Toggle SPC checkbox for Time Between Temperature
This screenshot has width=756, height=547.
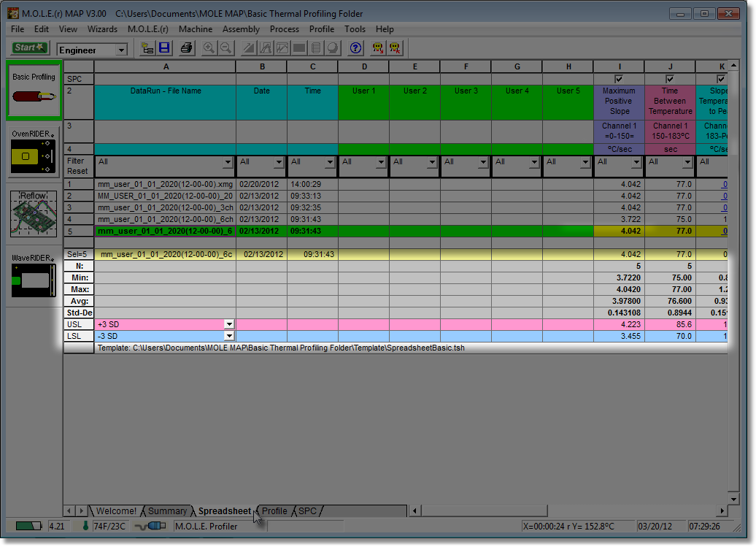pyautogui.click(x=670, y=79)
